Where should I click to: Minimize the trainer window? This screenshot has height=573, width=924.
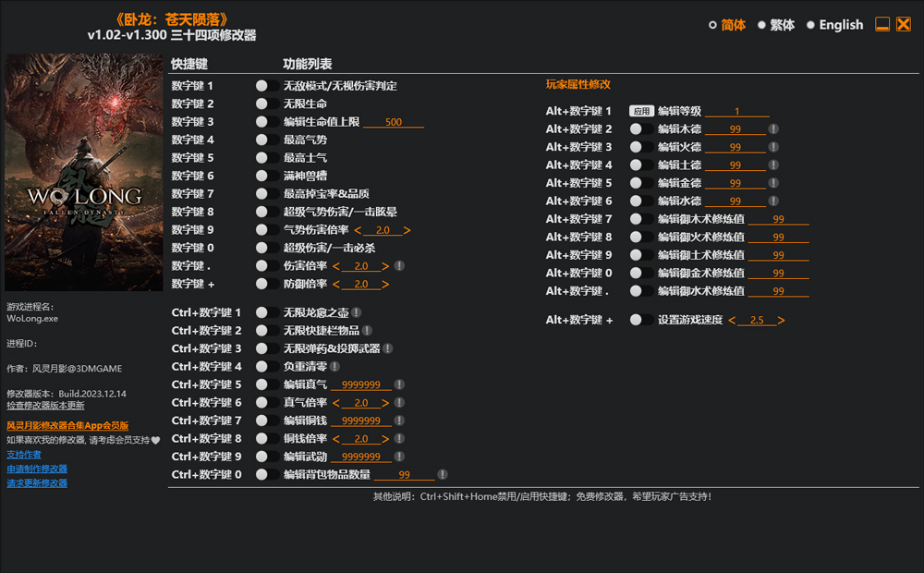(882, 24)
